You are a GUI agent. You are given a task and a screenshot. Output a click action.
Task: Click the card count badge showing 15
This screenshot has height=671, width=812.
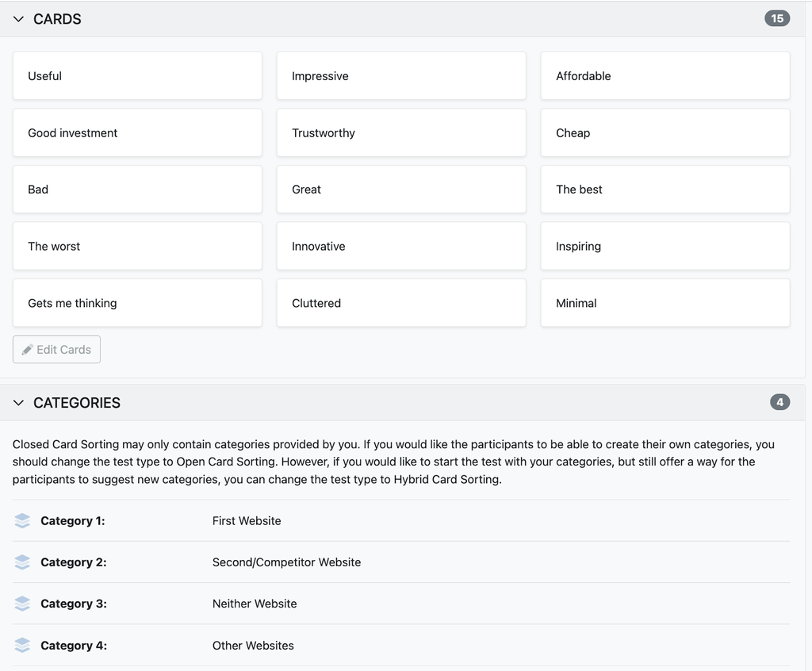point(777,17)
